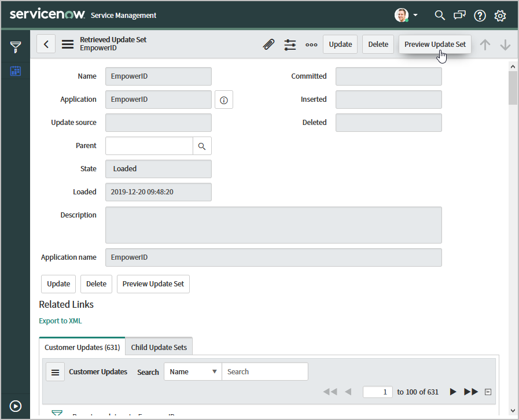Open the system settings gear icon

point(500,16)
